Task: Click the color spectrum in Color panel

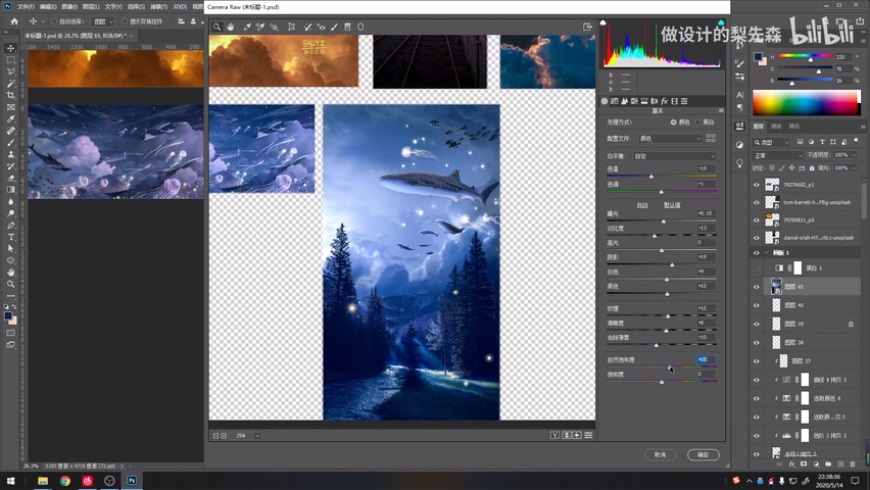Action: [806, 103]
